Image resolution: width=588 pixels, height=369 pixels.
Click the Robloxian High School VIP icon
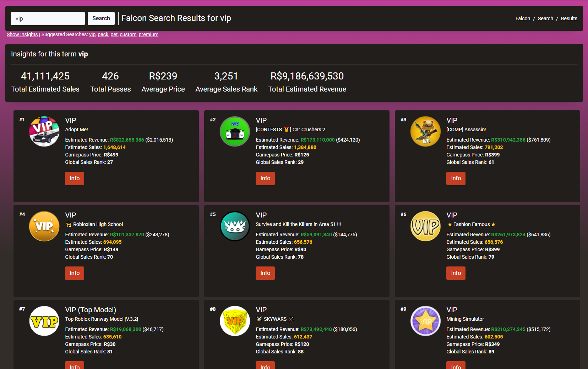(44, 226)
